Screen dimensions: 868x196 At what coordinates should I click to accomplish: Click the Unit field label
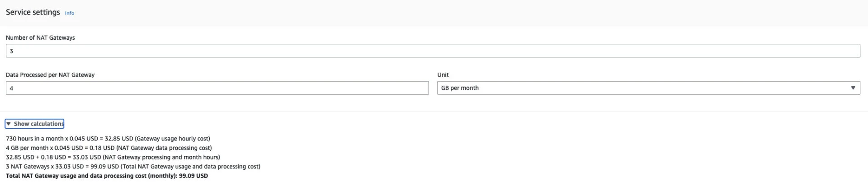pyautogui.click(x=443, y=75)
